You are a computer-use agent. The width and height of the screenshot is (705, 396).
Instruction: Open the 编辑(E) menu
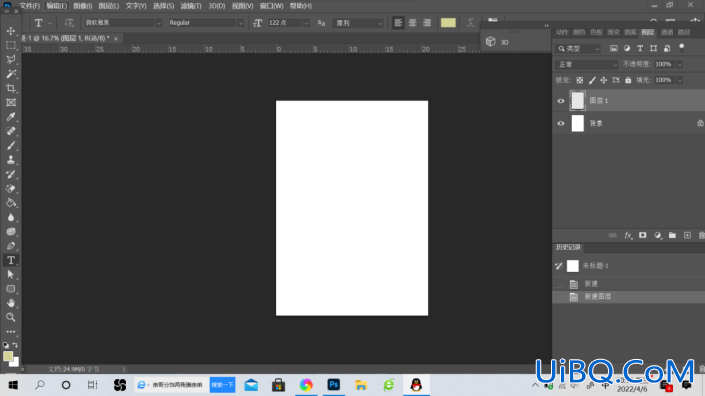[56, 6]
